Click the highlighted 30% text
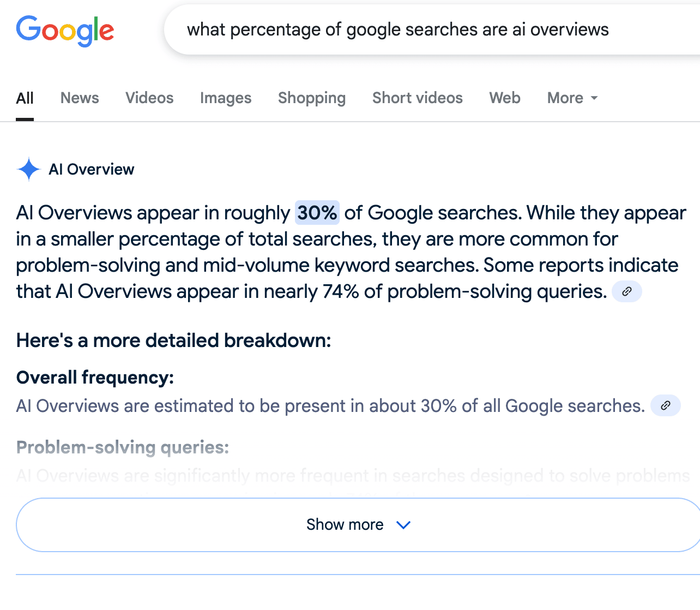 point(317,213)
